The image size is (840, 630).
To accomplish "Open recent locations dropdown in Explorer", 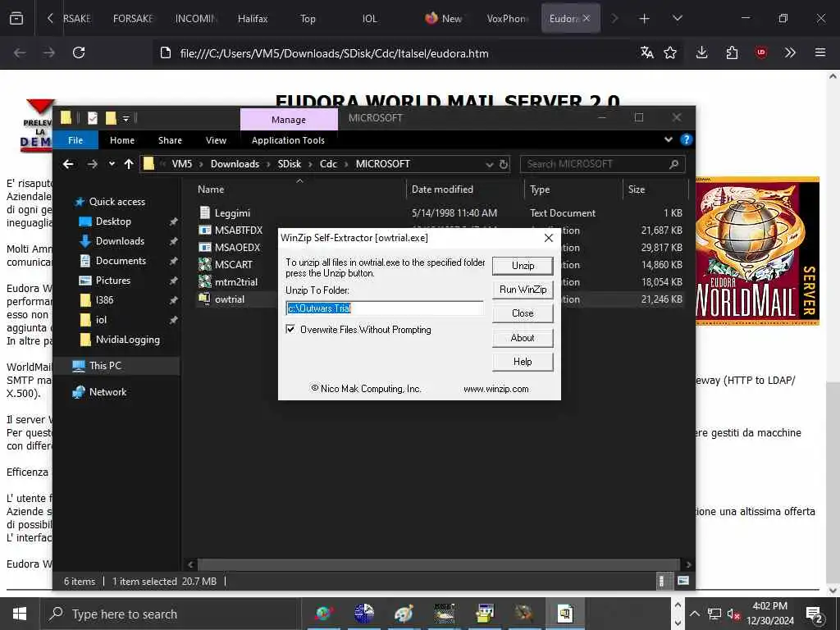I will click(x=112, y=164).
